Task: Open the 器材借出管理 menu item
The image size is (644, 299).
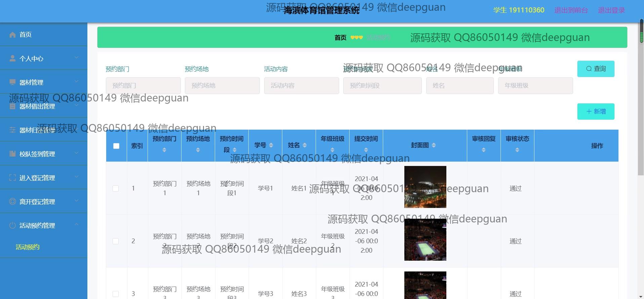Action: 37,106
